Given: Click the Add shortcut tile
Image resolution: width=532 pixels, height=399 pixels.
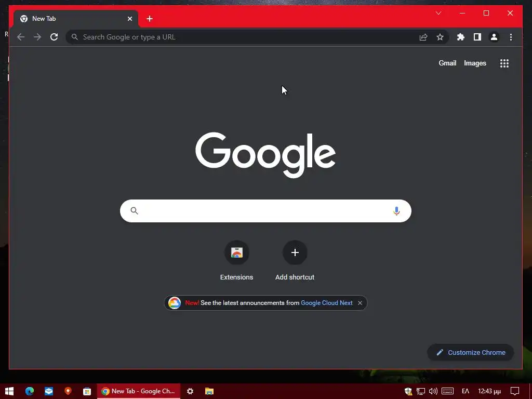Looking at the screenshot, I should point(295,261).
